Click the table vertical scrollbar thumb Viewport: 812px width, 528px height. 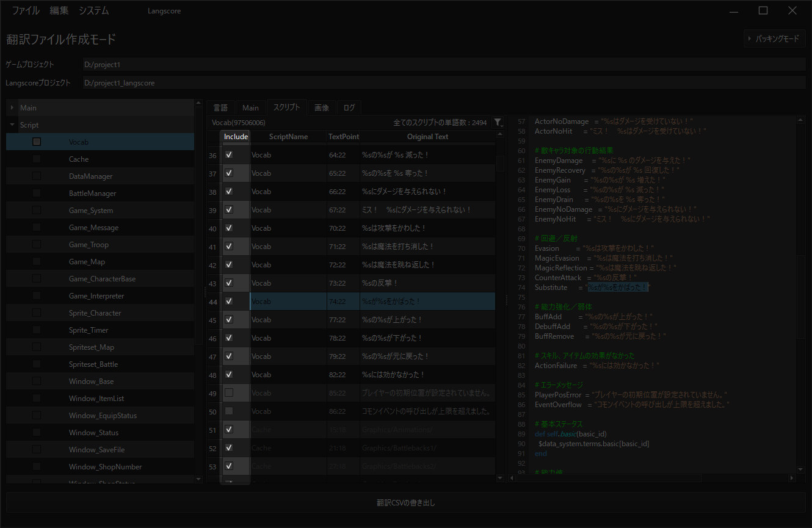[500, 164]
